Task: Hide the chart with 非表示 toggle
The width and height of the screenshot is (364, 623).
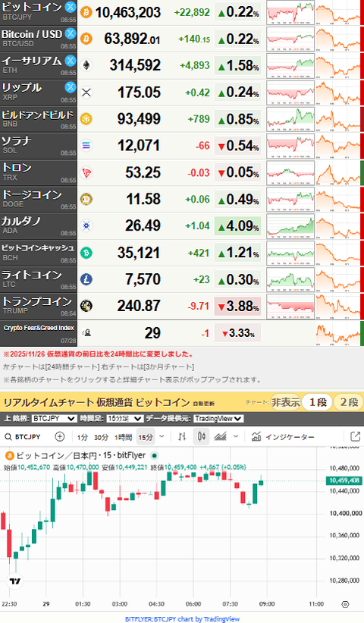Action: pyautogui.click(x=285, y=402)
